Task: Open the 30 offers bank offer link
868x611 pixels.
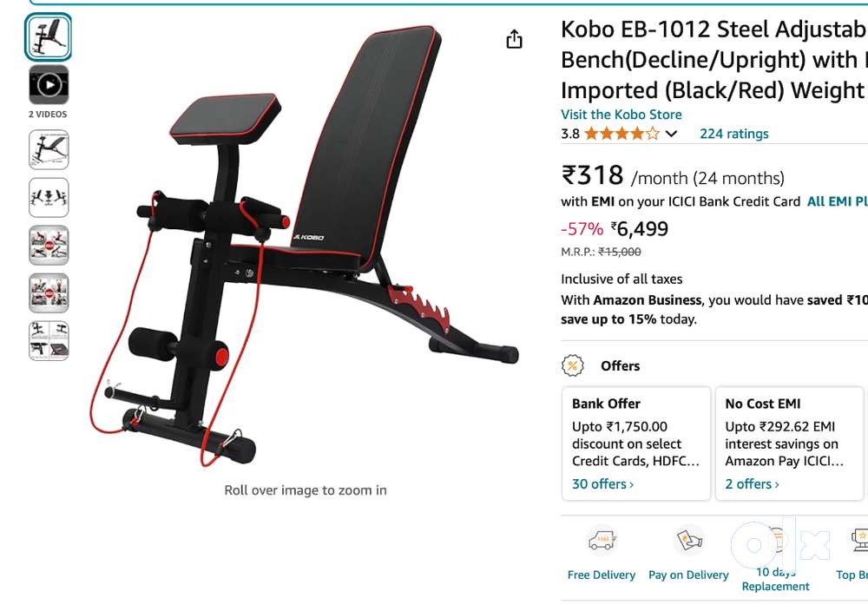Action: click(x=602, y=483)
